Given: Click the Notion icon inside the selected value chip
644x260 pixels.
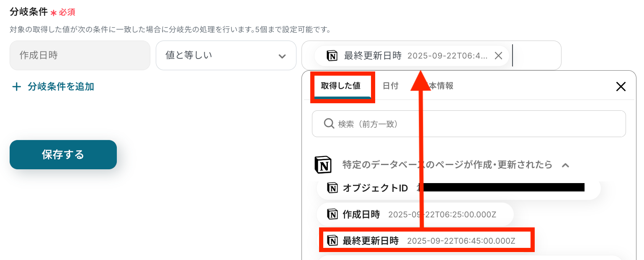Looking at the screenshot, I should pos(332,56).
